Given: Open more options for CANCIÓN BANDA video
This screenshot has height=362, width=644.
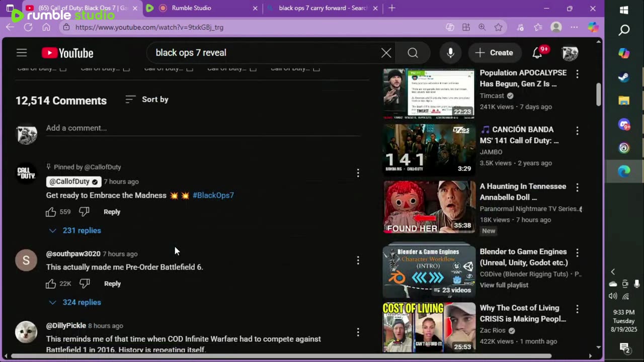Looking at the screenshot, I should [577, 130].
